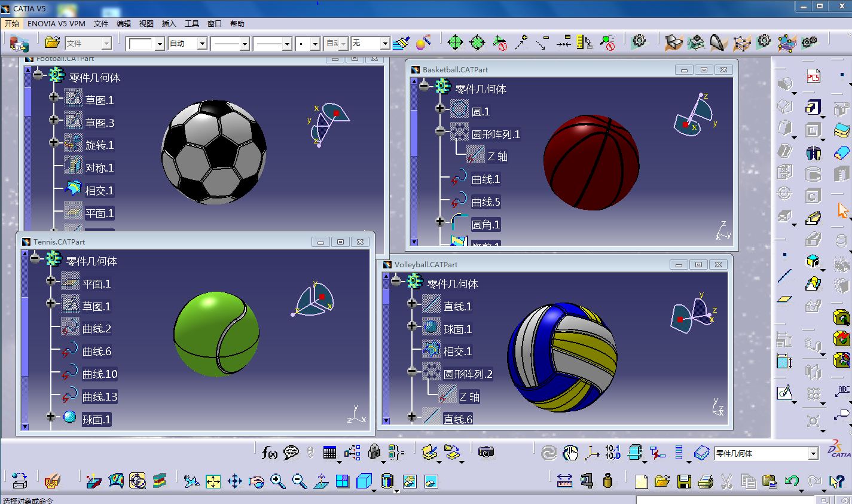The width and height of the screenshot is (852, 504).
Task: Select the Zoom Out magnifier tool
Action: click(299, 481)
